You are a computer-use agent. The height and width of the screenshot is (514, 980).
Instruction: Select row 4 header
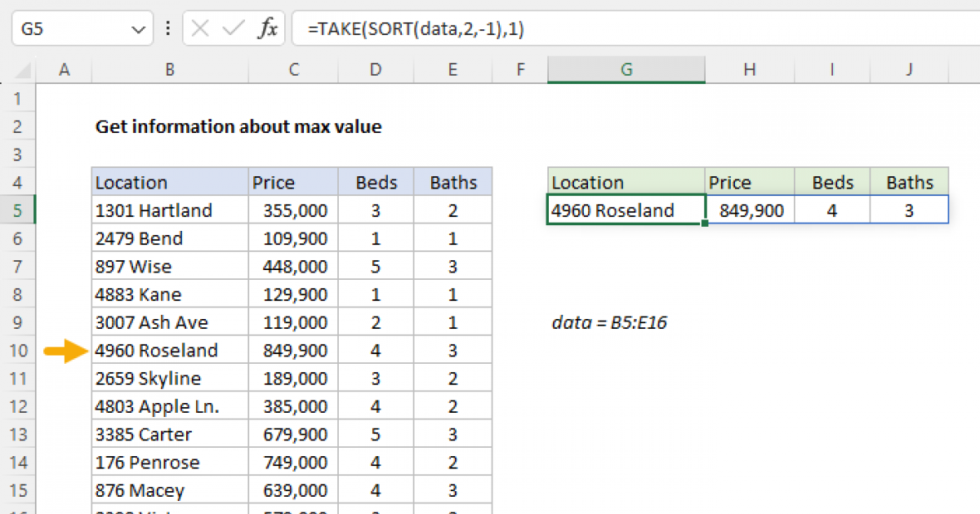(x=19, y=183)
